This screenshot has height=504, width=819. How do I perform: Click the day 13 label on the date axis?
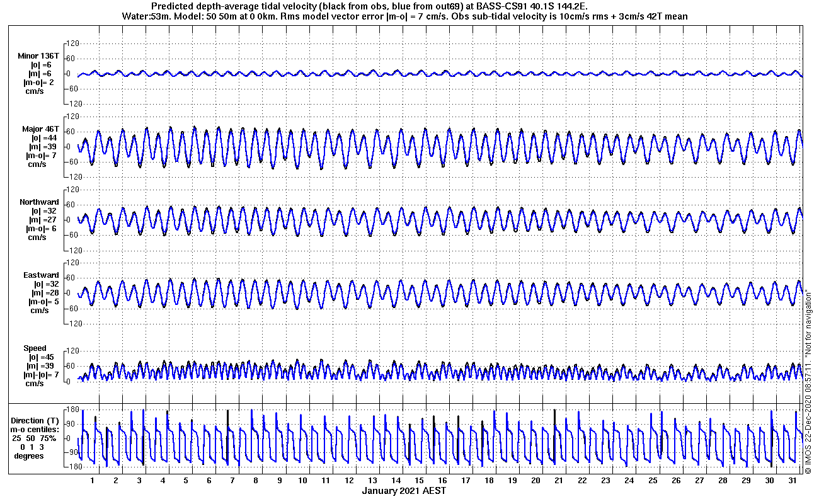click(372, 481)
